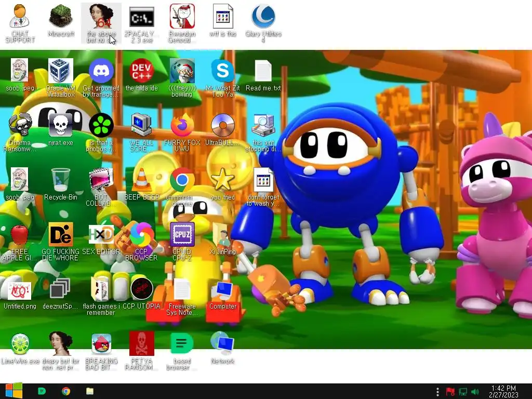Viewport: 532px width, 399px height.
Task: Select the deeznutSp... stacked windows icon
Action: 61,289
